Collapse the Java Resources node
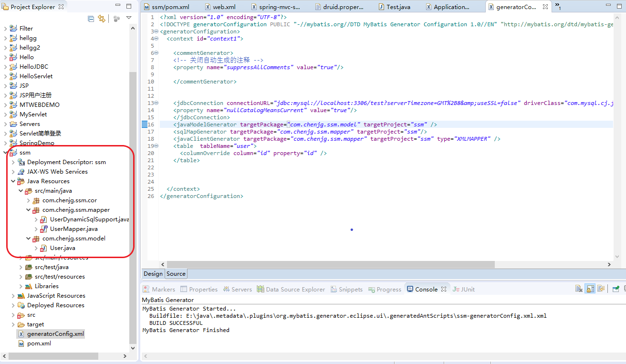Image resolution: width=626 pixels, height=364 pixels. point(13,181)
